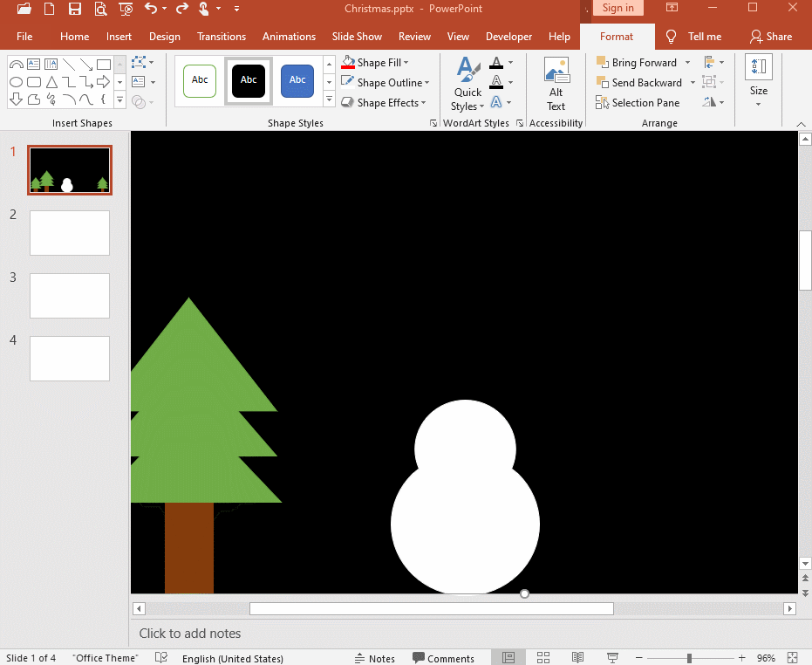Select the Text Box shape in gallery
812x665 pixels.
pos(34,65)
